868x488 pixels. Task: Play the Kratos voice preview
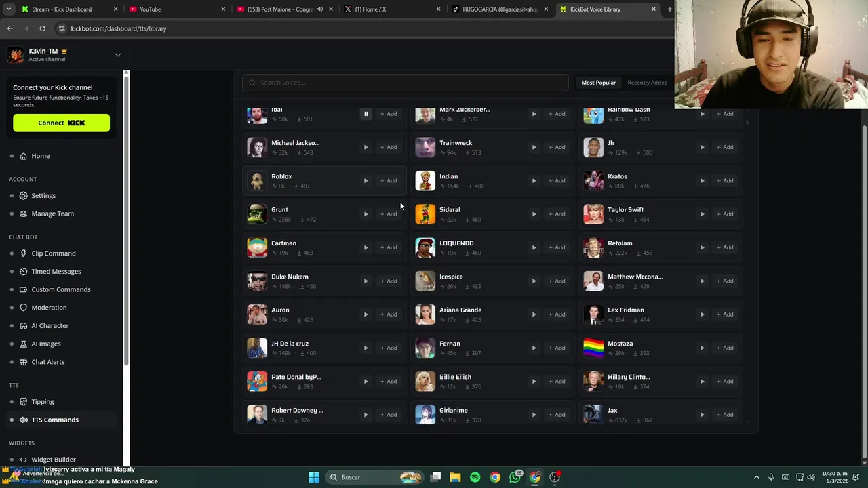coord(702,181)
